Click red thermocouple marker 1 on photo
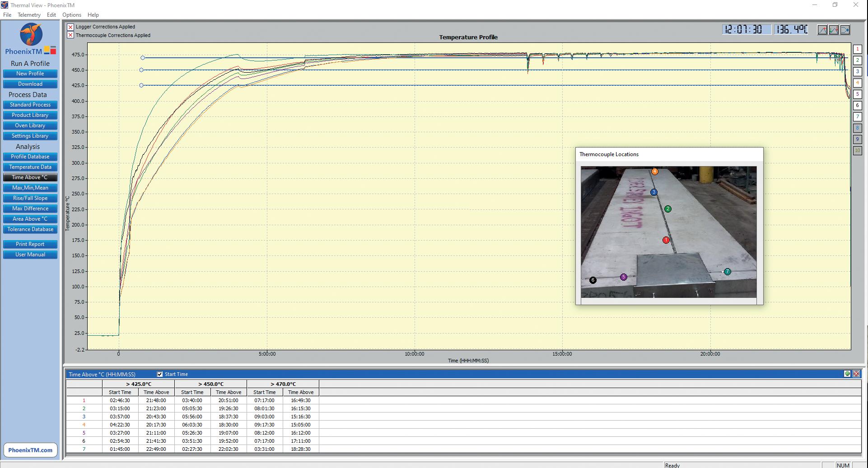Viewport: 868px width, 468px height. (x=666, y=240)
